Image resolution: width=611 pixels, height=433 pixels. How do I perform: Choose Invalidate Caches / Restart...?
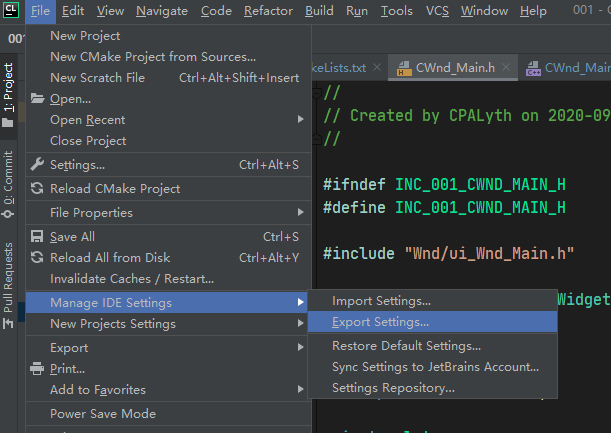(x=168, y=279)
